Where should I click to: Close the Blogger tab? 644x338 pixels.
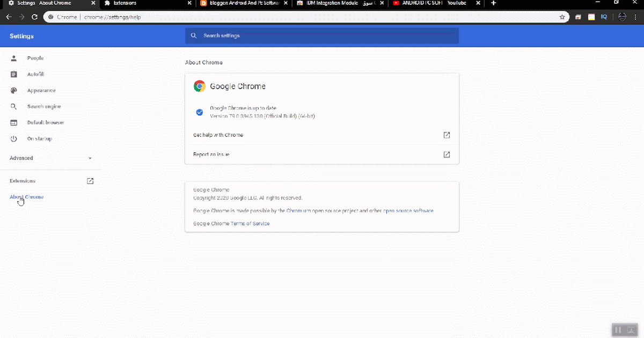pos(286,3)
